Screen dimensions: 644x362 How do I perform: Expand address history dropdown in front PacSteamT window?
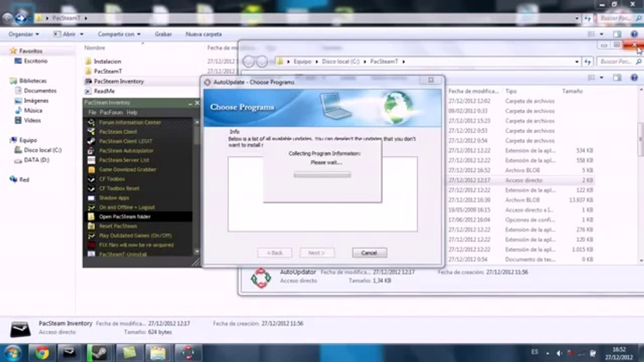[577, 61]
